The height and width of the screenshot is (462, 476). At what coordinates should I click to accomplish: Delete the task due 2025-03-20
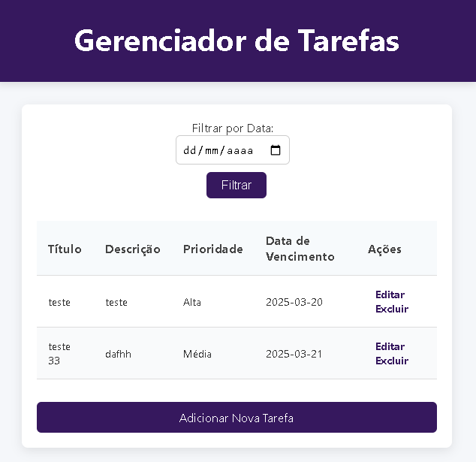coord(392,309)
